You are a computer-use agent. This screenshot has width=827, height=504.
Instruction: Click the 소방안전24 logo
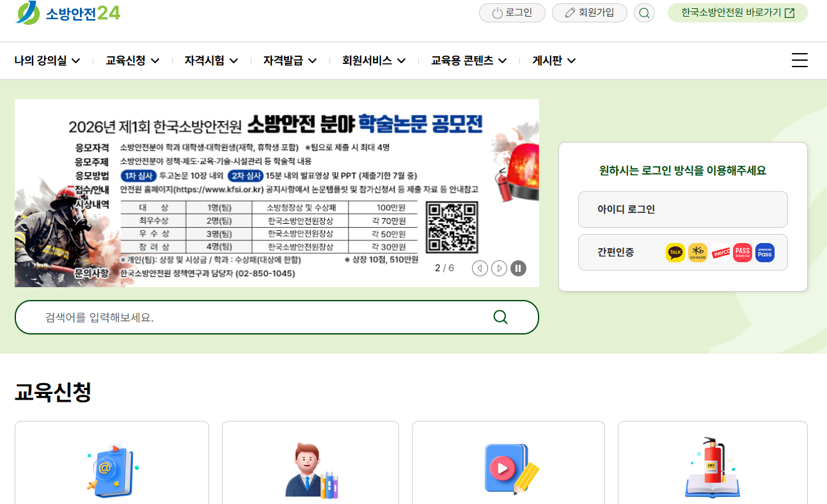[x=68, y=13]
